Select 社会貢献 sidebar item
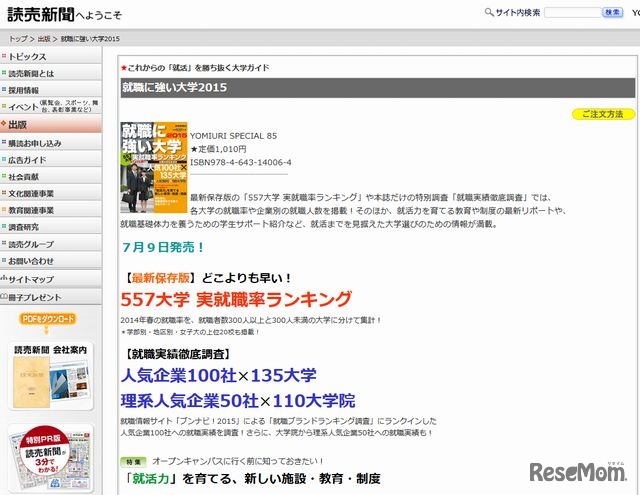The image size is (640, 495). [x=51, y=177]
